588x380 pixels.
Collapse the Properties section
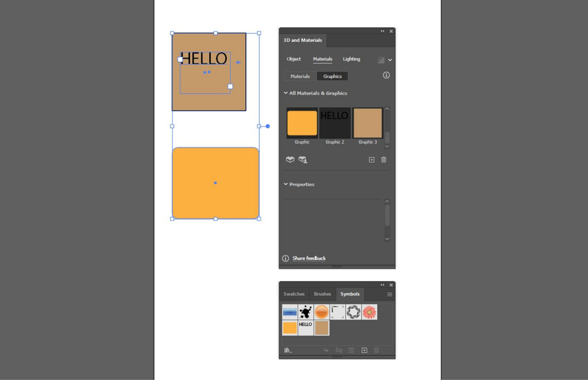click(x=285, y=184)
